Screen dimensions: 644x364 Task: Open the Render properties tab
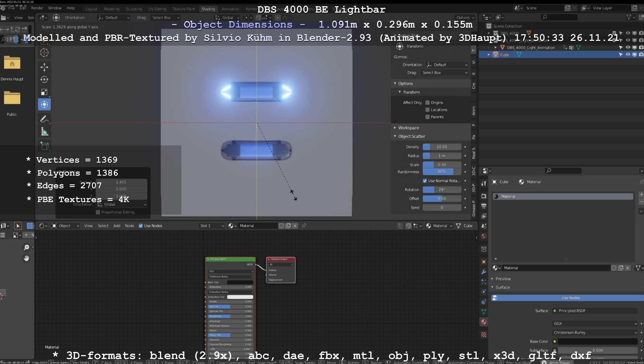pos(484,196)
